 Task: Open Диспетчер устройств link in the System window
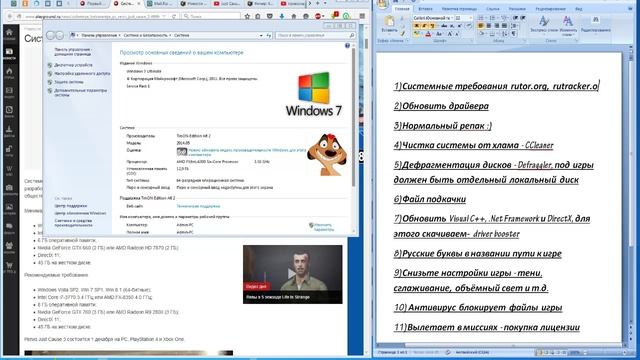(x=73, y=65)
